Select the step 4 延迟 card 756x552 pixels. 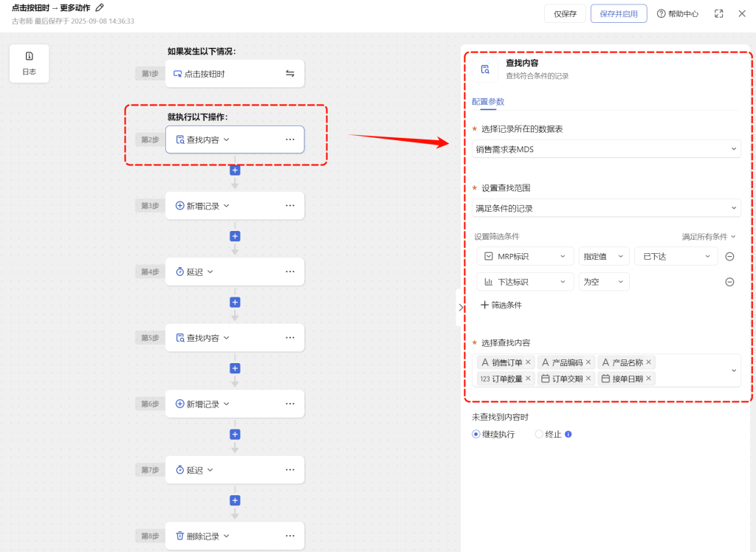point(235,272)
